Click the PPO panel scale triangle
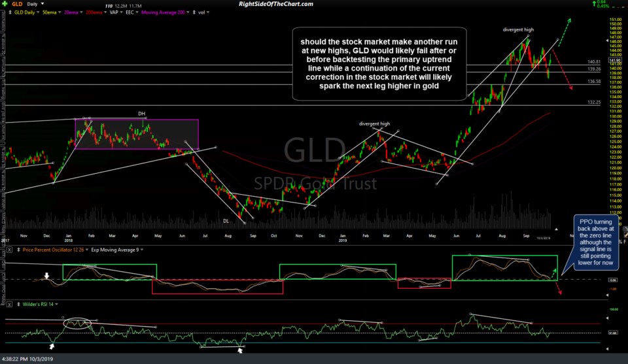This screenshot has width=628, height=364. (x=607, y=295)
